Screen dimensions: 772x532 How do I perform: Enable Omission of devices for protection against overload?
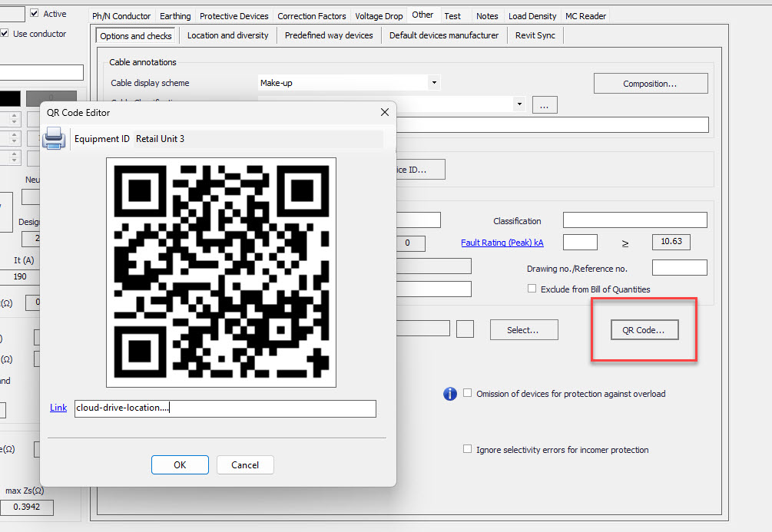click(x=467, y=393)
